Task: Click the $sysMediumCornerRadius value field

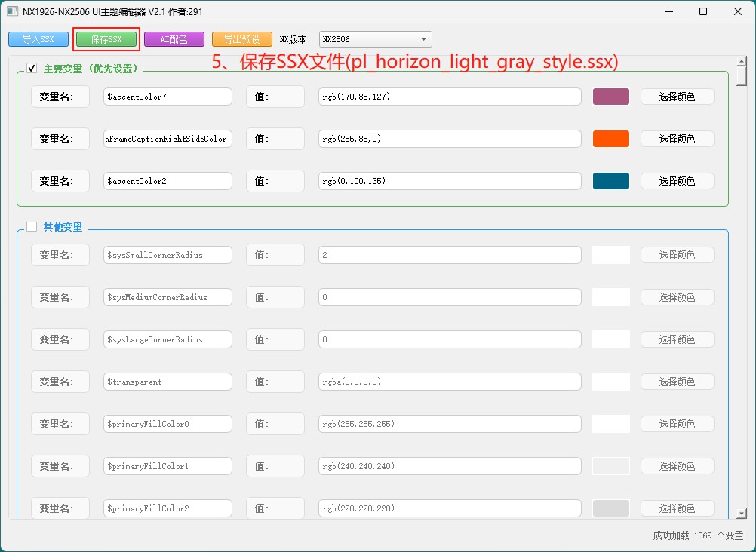Action: click(x=450, y=297)
